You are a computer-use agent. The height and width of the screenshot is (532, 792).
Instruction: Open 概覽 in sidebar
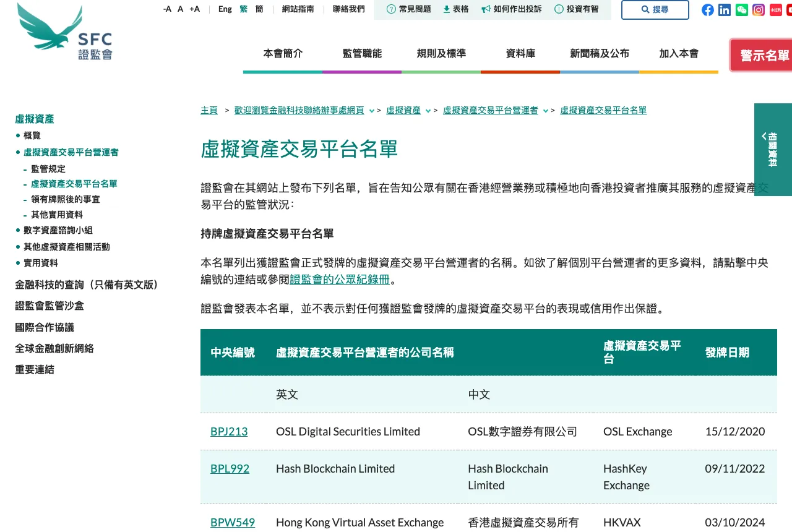click(x=32, y=135)
